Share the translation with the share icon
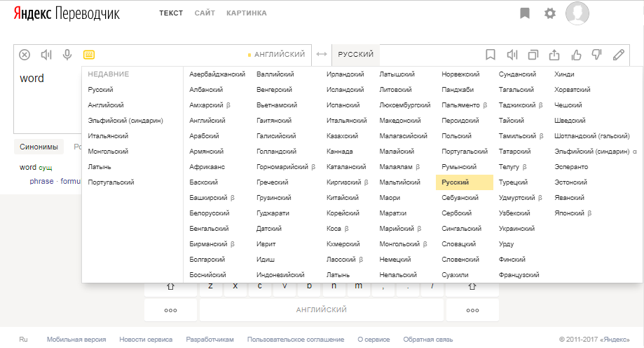The height and width of the screenshot is (348, 644). [555, 55]
